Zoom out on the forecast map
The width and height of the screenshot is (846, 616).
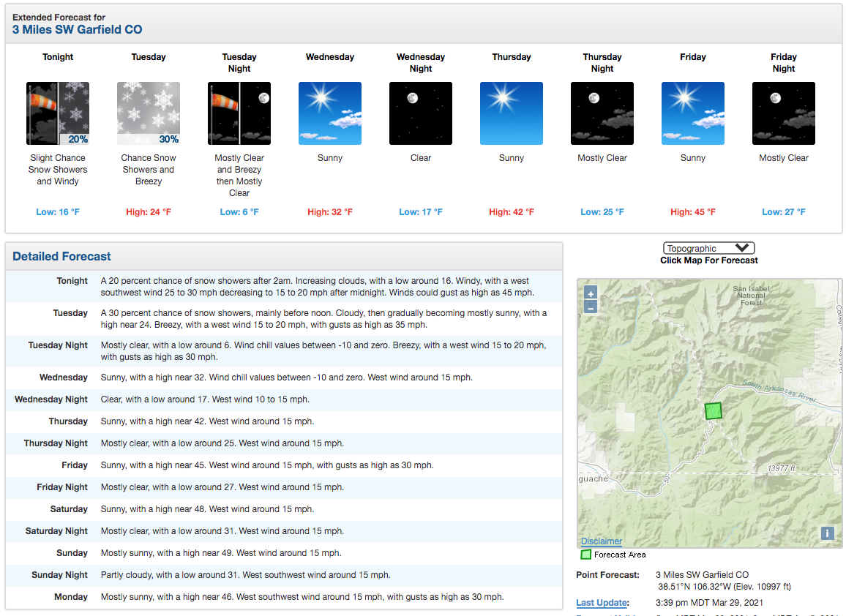(x=591, y=307)
